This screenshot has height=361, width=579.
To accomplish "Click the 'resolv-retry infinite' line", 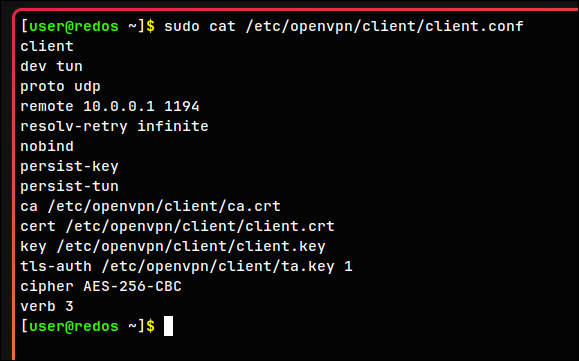I will (x=114, y=127).
